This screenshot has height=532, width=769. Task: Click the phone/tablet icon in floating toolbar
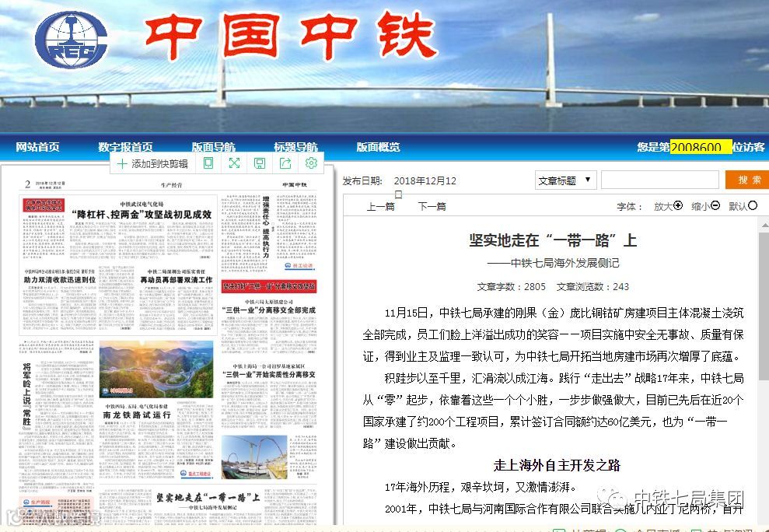click(x=208, y=163)
